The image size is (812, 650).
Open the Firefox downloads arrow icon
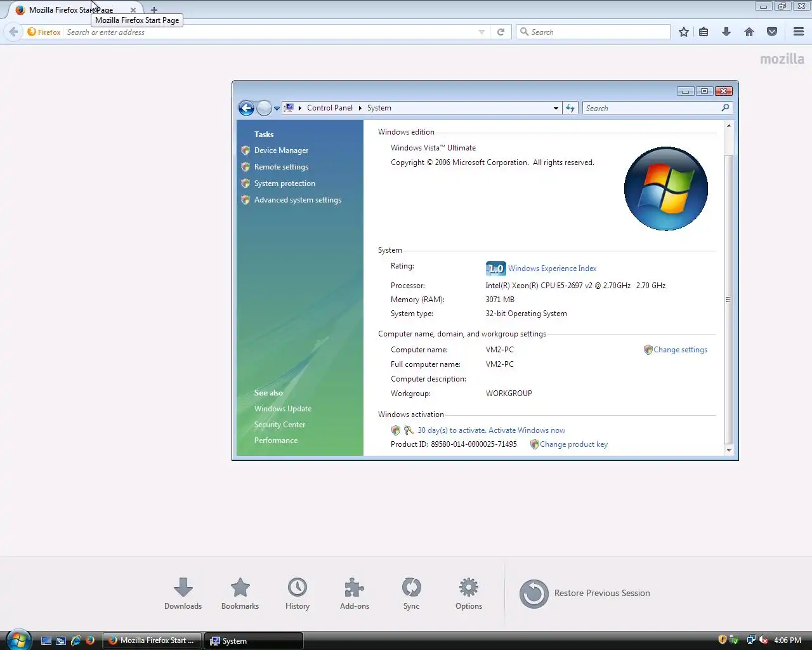coord(726,32)
